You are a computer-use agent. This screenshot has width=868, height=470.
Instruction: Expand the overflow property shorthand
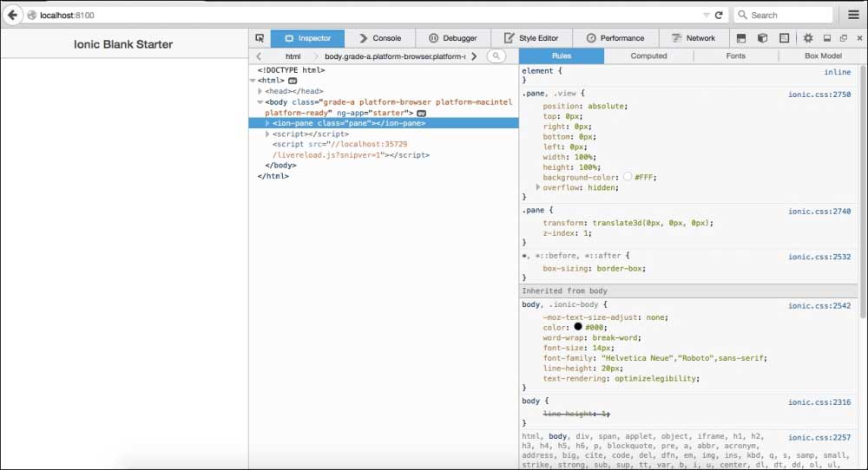[538, 187]
